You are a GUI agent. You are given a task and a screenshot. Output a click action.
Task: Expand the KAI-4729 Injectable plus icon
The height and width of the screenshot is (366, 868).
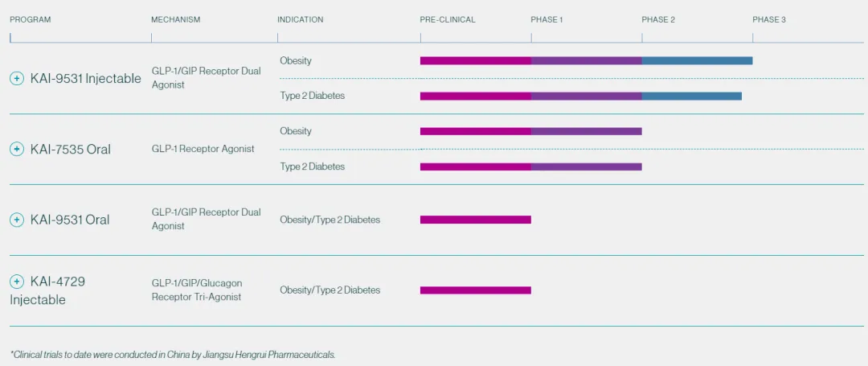[17, 282]
